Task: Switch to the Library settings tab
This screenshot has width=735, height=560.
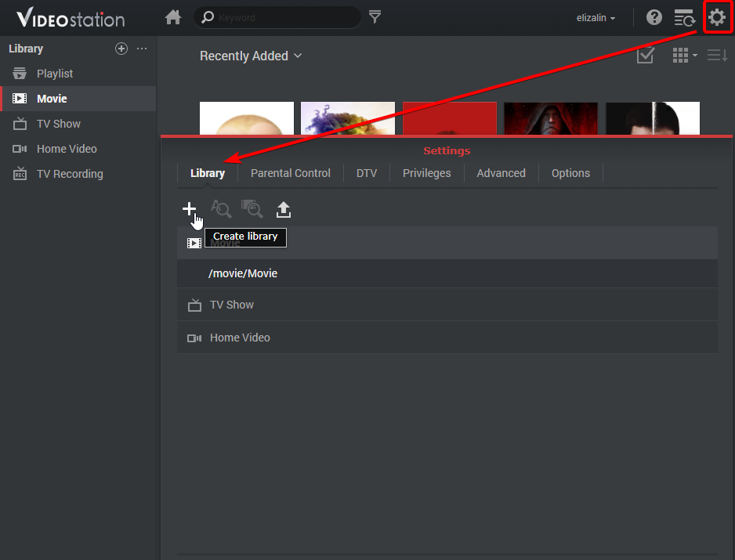Action: [208, 173]
